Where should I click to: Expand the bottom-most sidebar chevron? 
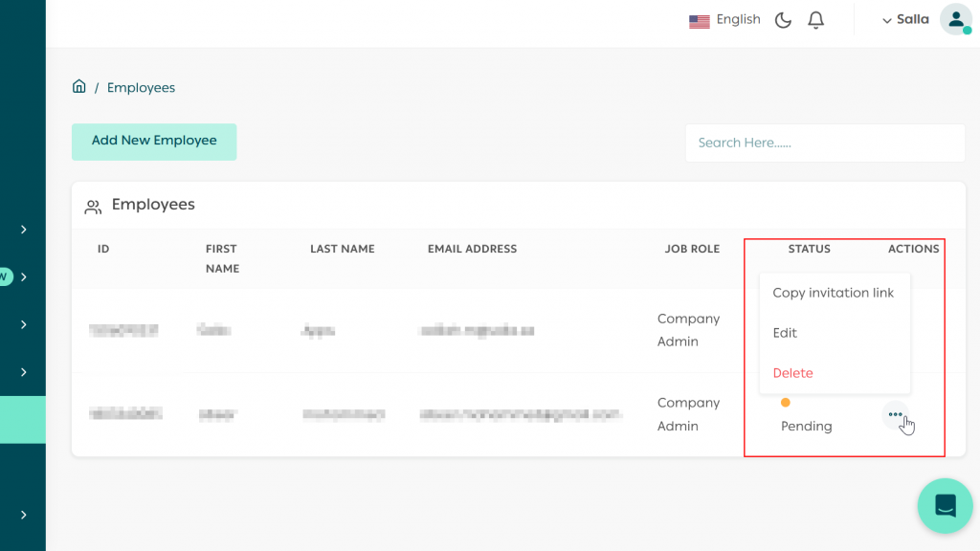[x=23, y=515]
